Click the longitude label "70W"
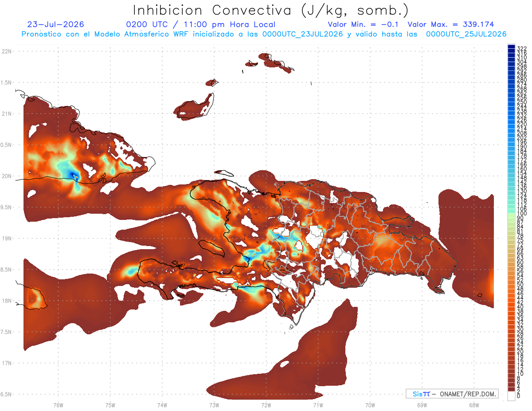This screenshot has width=532, height=411. coord(370,405)
